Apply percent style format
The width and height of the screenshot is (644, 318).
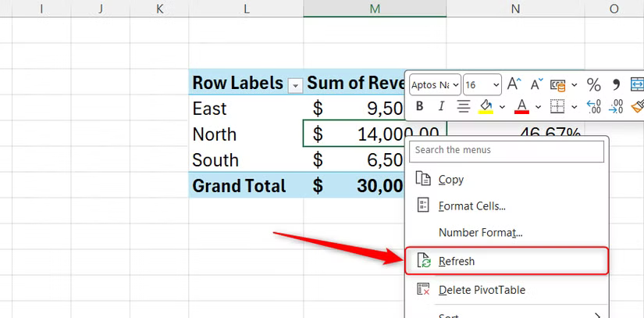pyautogui.click(x=593, y=84)
